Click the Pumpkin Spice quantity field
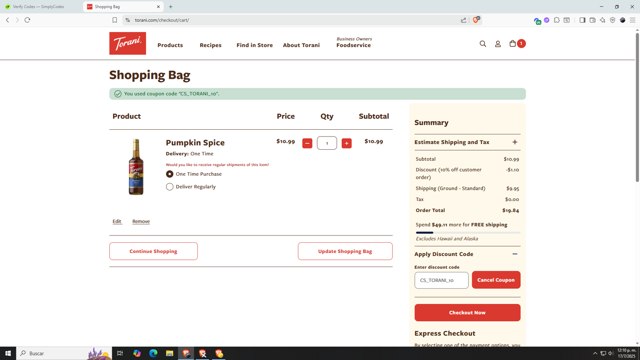 point(327,143)
